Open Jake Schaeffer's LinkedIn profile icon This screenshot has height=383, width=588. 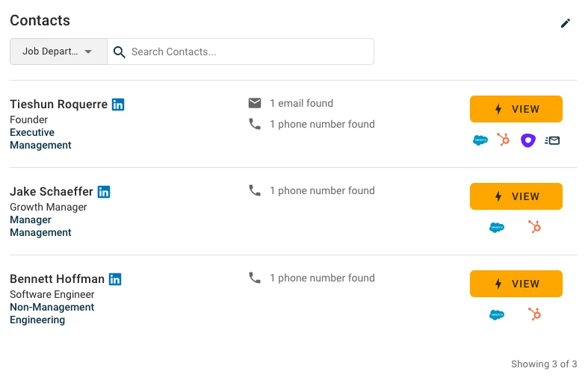pyautogui.click(x=104, y=192)
